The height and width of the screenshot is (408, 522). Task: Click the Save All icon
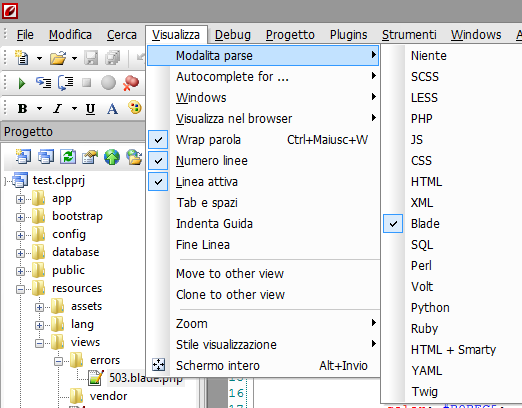(x=113, y=58)
